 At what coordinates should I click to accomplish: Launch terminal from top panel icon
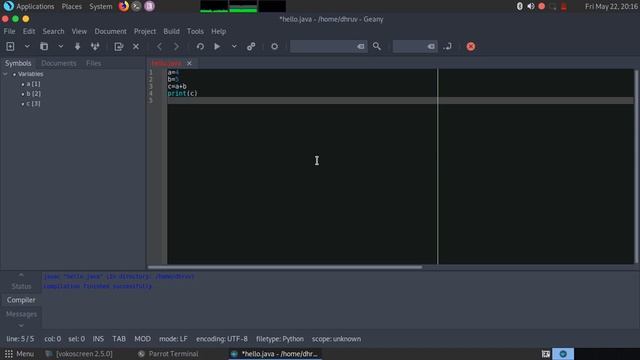(136, 6)
